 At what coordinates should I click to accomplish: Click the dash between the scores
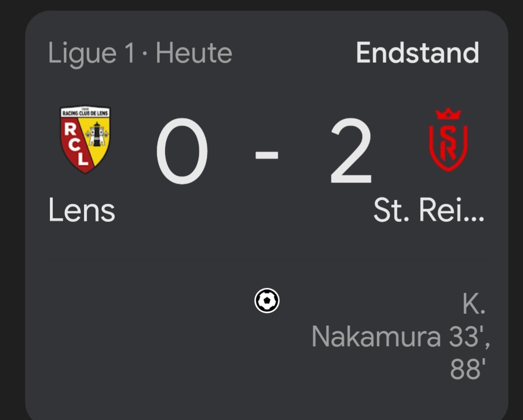click(x=267, y=155)
